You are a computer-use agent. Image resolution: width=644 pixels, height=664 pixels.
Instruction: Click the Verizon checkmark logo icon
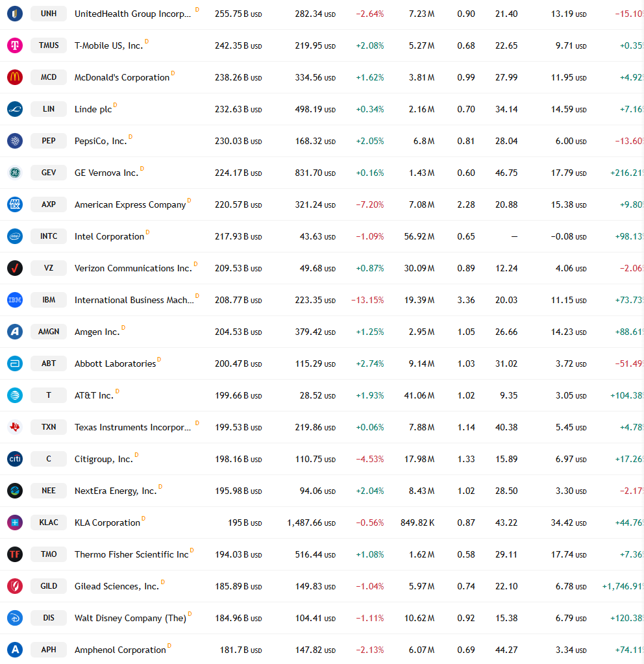tap(15, 268)
